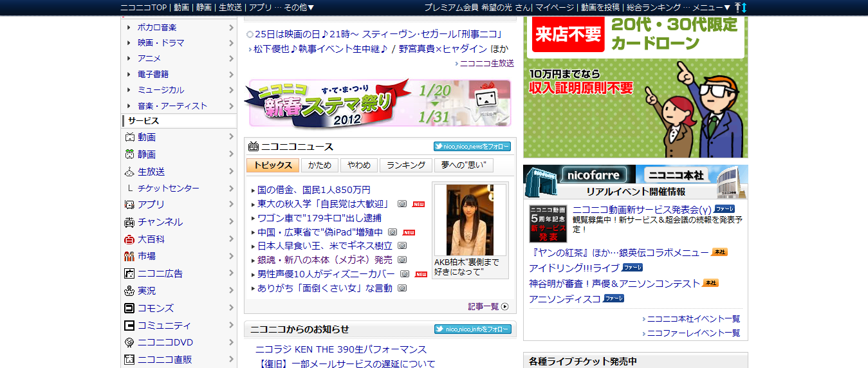Open the 国の借金、国民1人850万円 headline

coord(314,190)
